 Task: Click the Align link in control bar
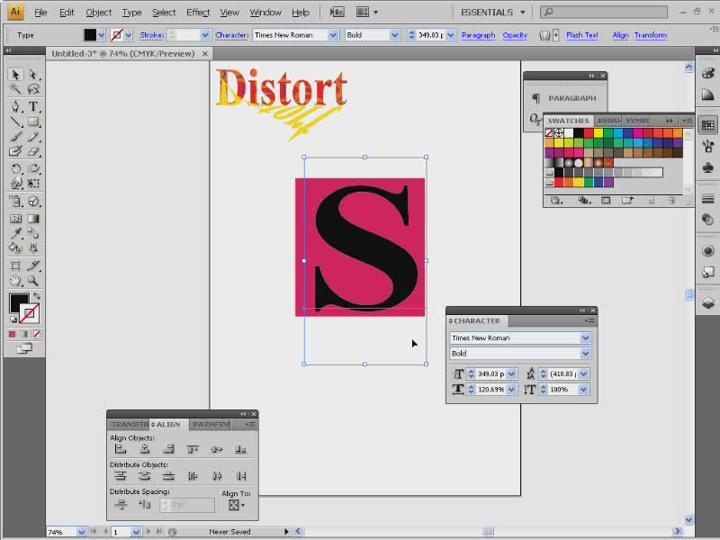pyautogui.click(x=620, y=35)
